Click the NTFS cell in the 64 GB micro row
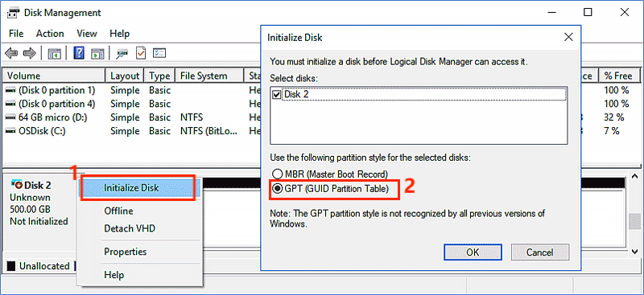Image resolution: width=644 pixels, height=295 pixels. [192, 117]
